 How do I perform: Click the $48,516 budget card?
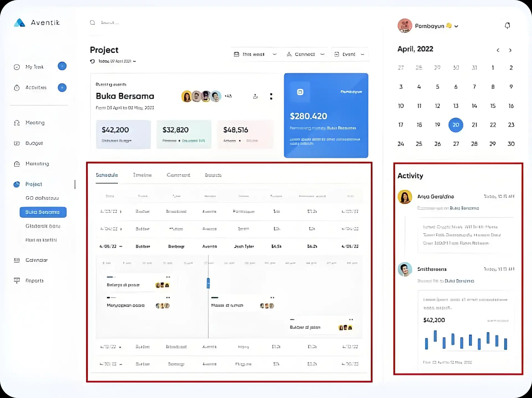(x=245, y=135)
